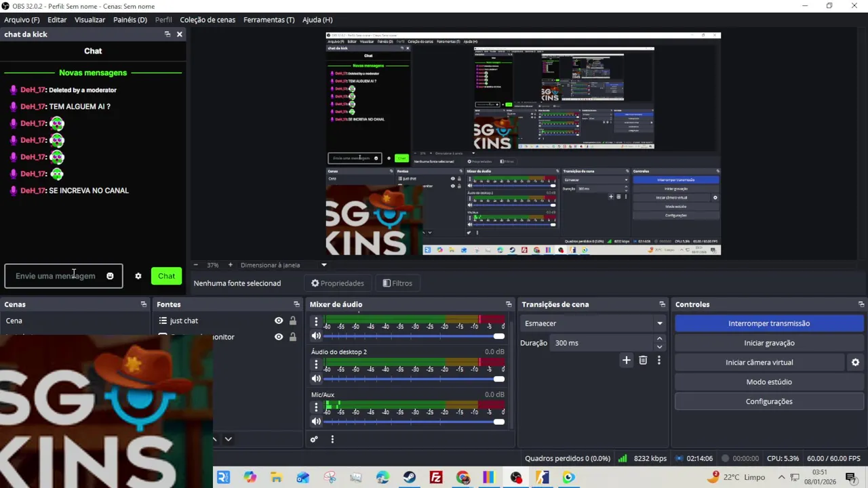Undock the Transições de cena panel
868x488 pixels.
663,304
